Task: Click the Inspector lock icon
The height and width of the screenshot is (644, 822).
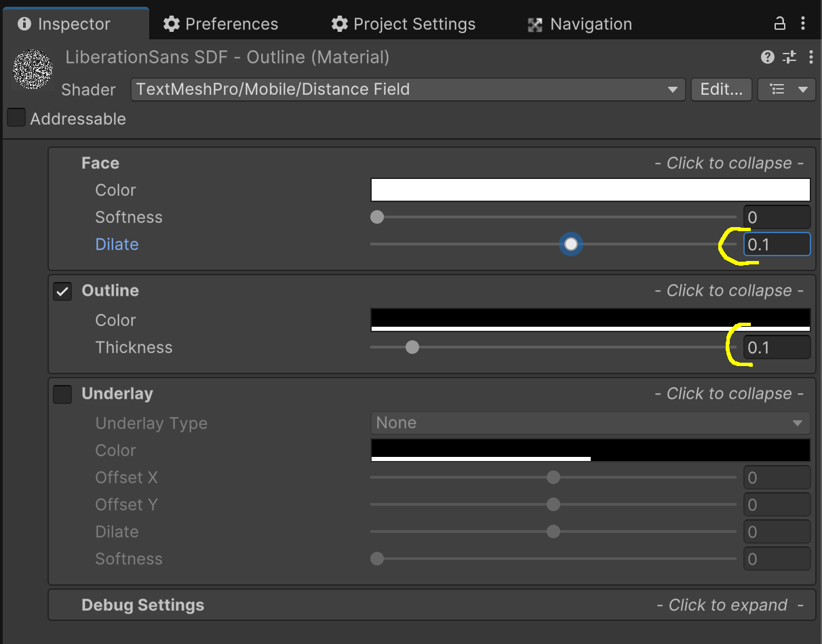Action: click(x=780, y=24)
